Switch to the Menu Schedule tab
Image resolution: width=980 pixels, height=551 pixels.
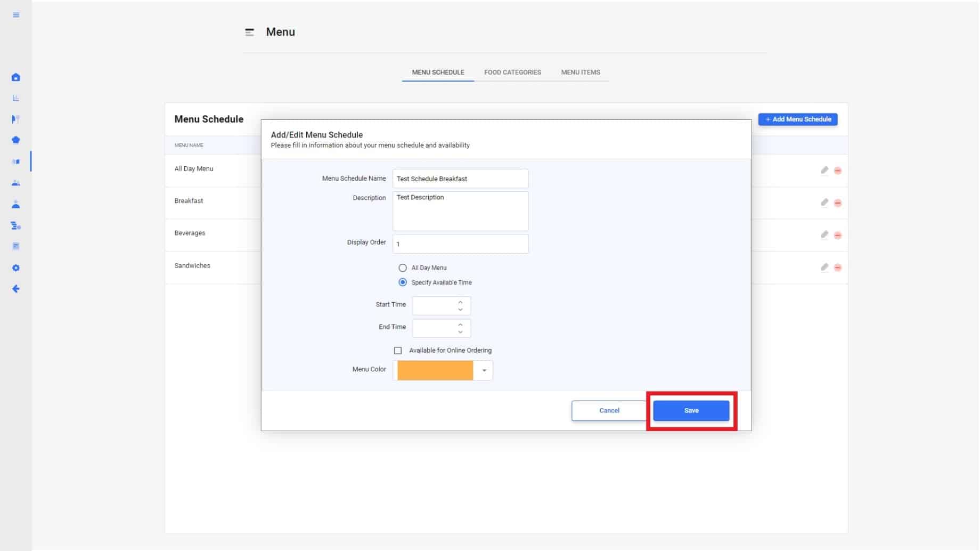[x=438, y=72]
